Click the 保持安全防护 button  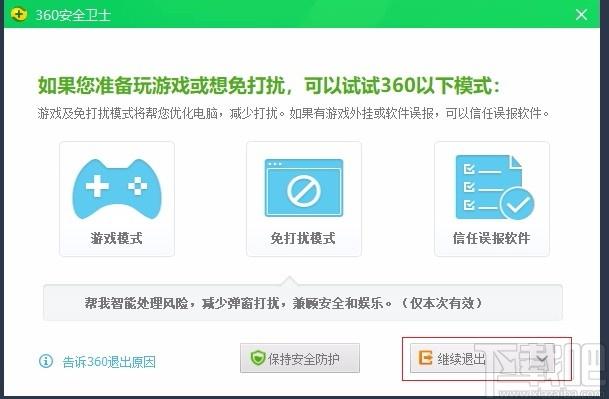[300, 358]
